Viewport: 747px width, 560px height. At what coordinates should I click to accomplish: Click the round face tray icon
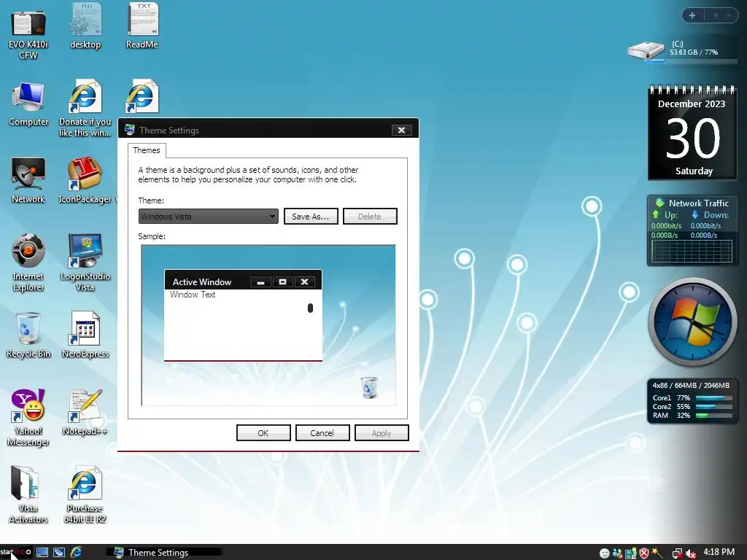[604, 553]
